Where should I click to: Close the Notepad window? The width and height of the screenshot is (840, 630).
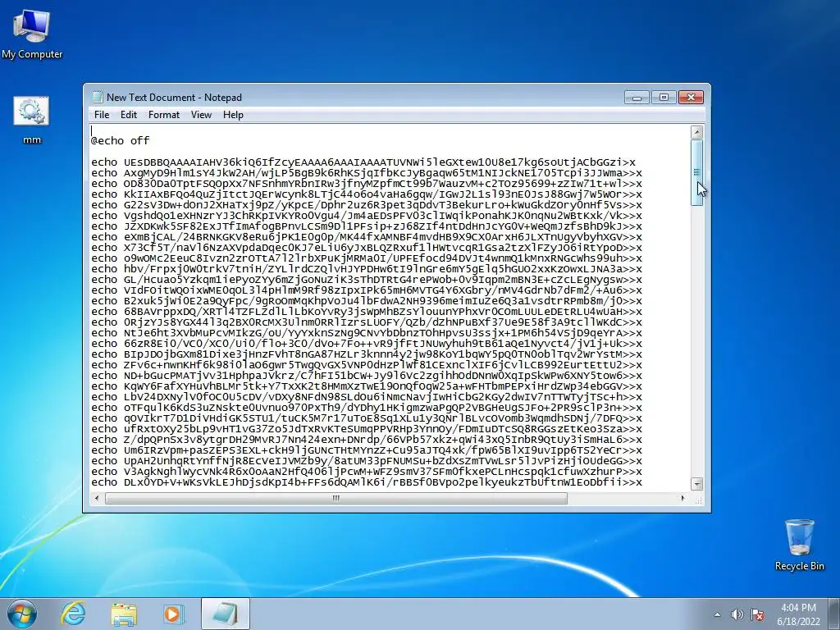click(691, 97)
